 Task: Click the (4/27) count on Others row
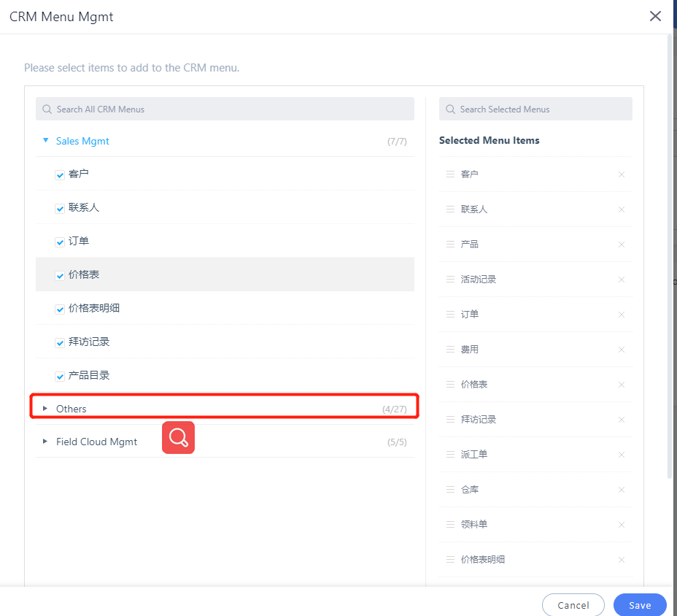(x=394, y=409)
